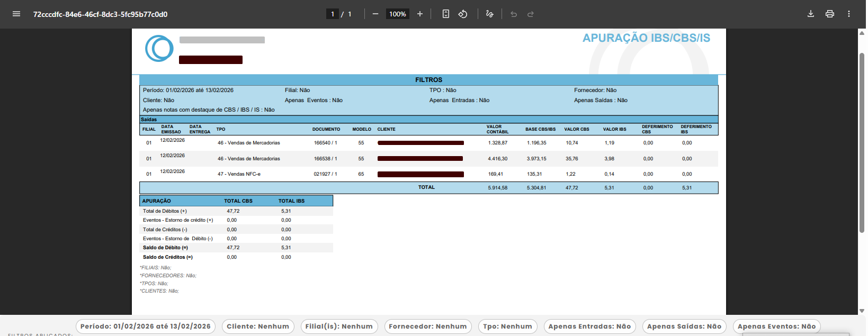Zoom out with the minus icon
The height and width of the screenshot is (336, 868).
(x=375, y=14)
